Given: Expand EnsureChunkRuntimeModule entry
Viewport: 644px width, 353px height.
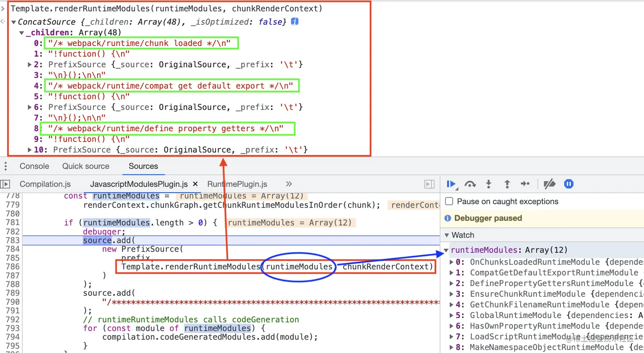Looking at the screenshot, I should (x=451, y=294).
